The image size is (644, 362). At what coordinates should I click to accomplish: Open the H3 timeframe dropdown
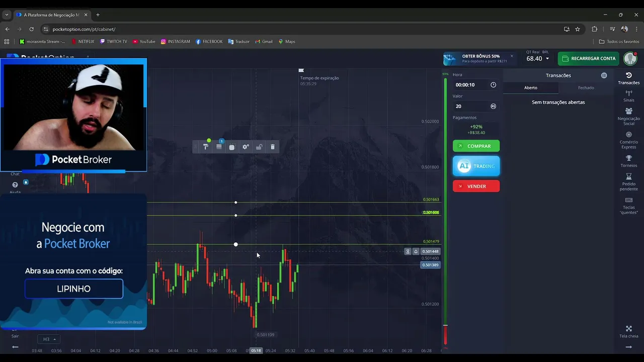(x=49, y=339)
